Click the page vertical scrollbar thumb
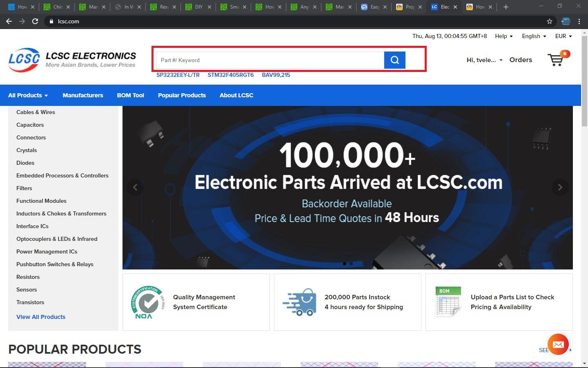The width and height of the screenshot is (588, 368). coord(584,81)
